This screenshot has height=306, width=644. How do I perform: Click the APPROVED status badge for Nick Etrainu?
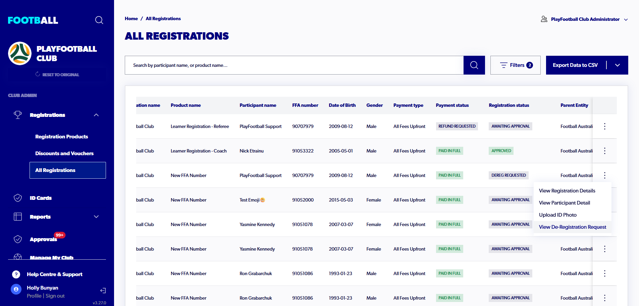[x=501, y=151]
